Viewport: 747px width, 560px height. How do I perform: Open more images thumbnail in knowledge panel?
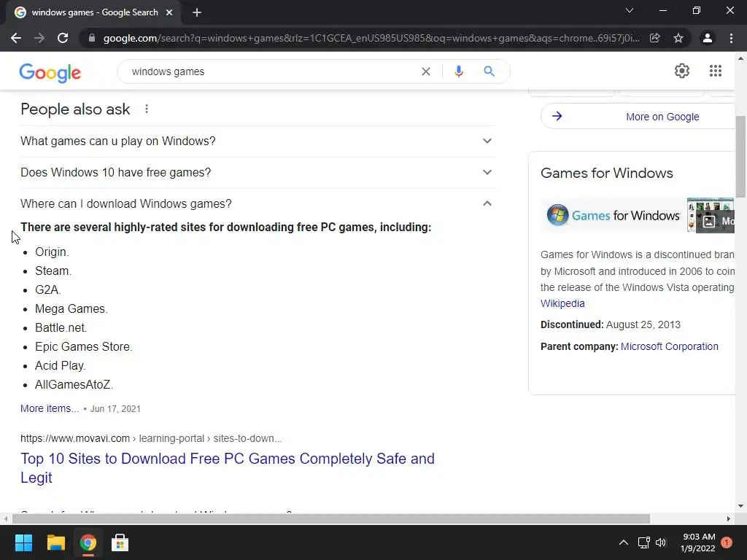[711, 215]
